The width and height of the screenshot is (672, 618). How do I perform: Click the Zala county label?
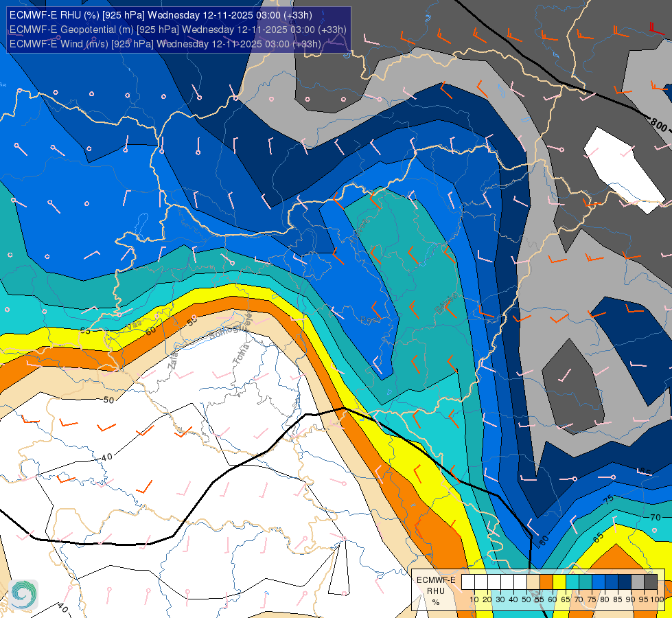point(174,363)
